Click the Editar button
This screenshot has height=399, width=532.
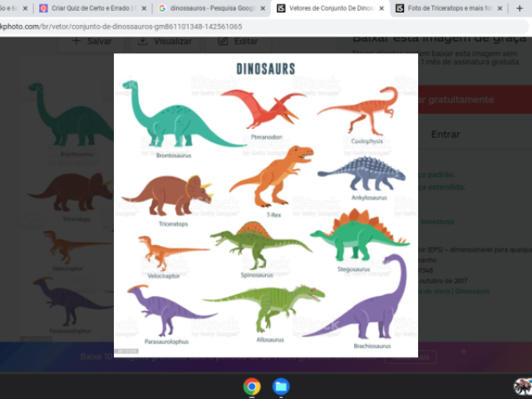pyautogui.click(x=239, y=42)
